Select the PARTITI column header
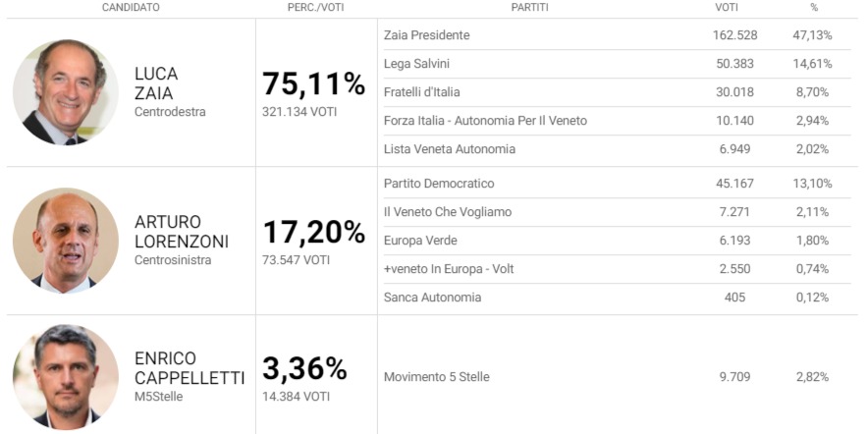 [x=530, y=7]
